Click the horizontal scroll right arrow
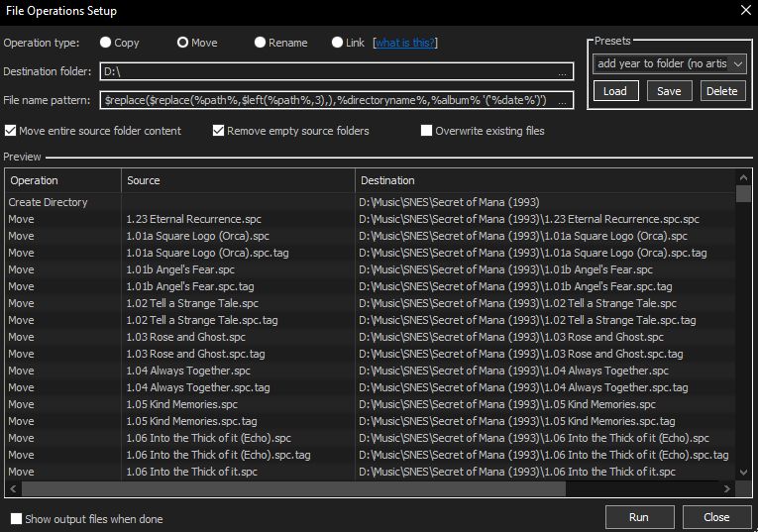The width and height of the screenshot is (758, 532). [727, 489]
